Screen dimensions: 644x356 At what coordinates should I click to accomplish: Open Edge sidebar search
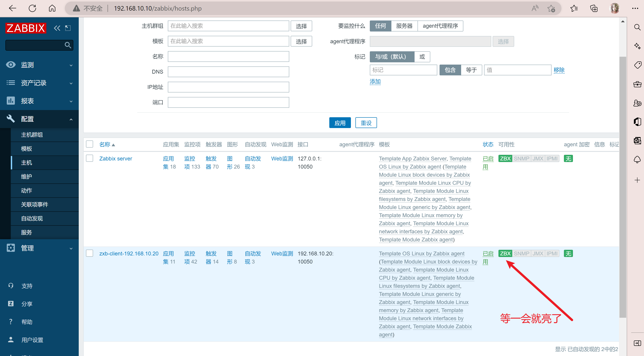[x=637, y=27]
